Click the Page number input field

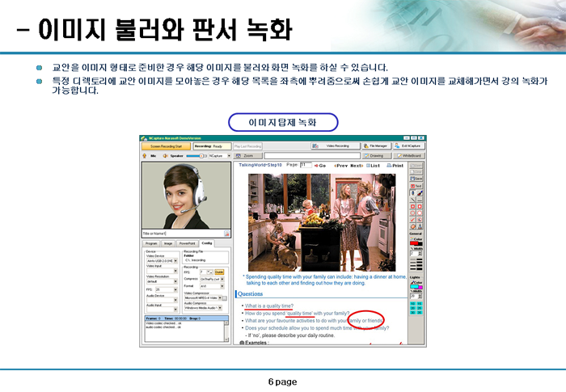[306, 166]
